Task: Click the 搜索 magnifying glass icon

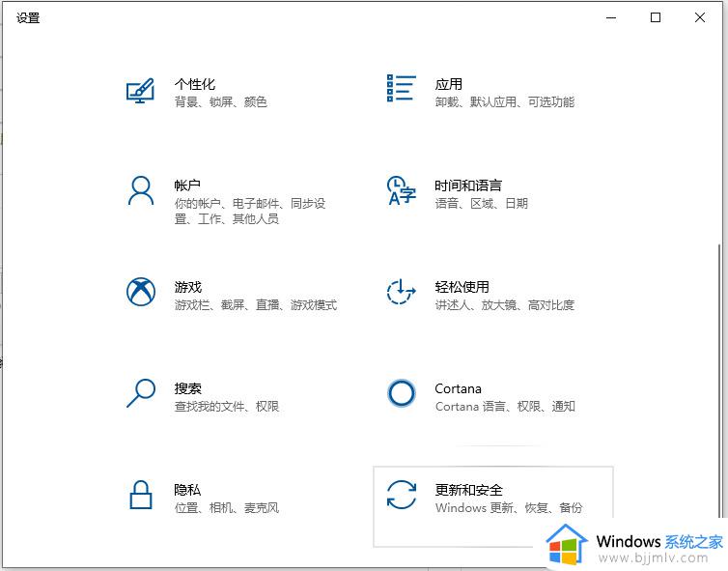Action: pyautogui.click(x=141, y=393)
